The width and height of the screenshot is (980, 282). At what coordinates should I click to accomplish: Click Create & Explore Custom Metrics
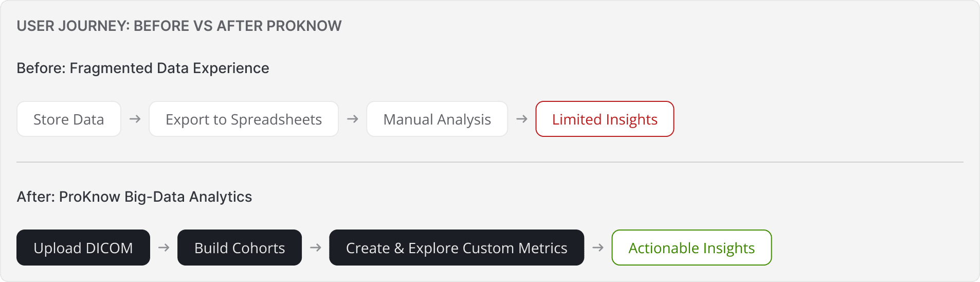pyautogui.click(x=457, y=248)
